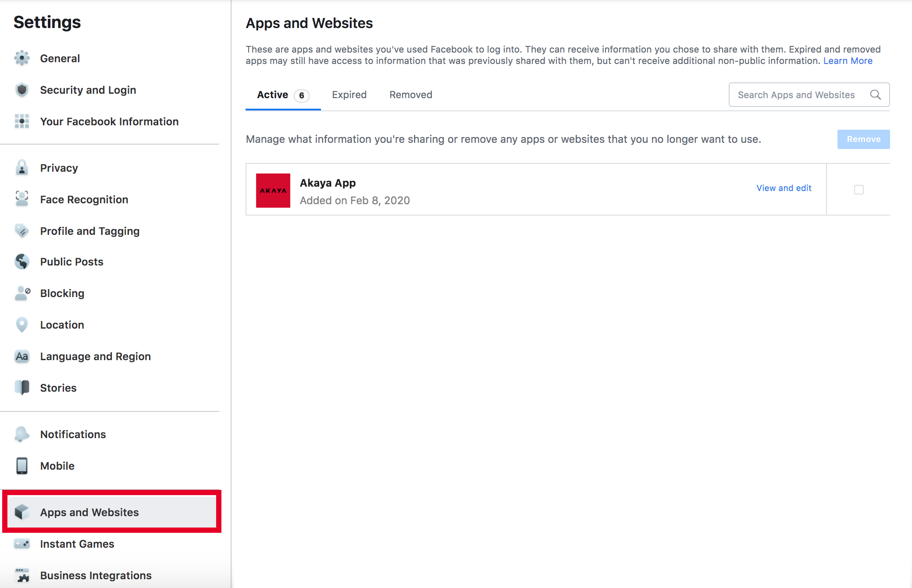Select the Security and Login shield icon

(x=21, y=89)
